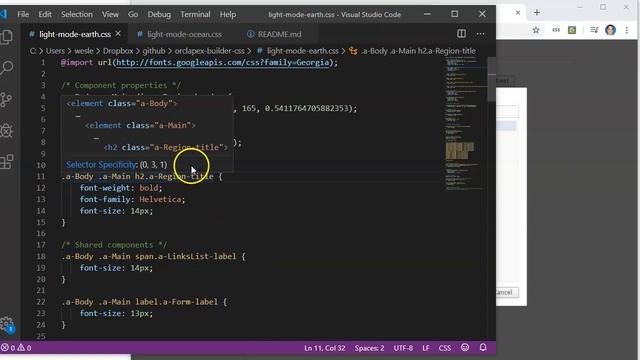This screenshot has height=360, width=640.
Task: Open the Explorer view in activity bar
Action: (x=7, y=37)
